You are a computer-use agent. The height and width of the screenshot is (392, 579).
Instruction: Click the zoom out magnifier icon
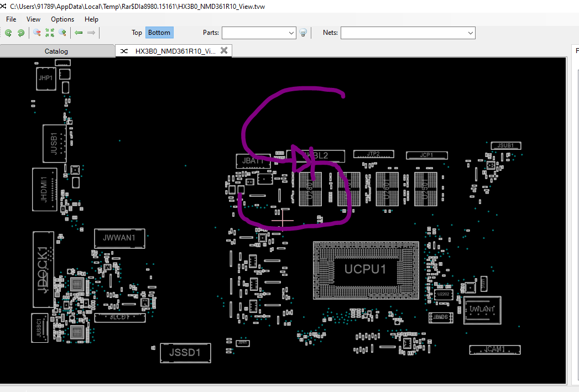click(37, 33)
